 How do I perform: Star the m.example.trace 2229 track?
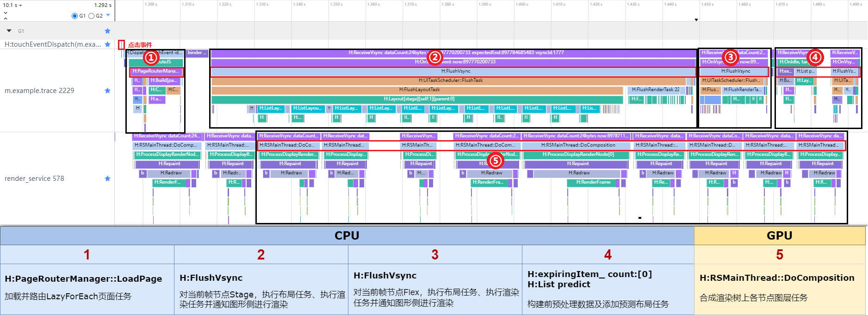click(x=107, y=91)
